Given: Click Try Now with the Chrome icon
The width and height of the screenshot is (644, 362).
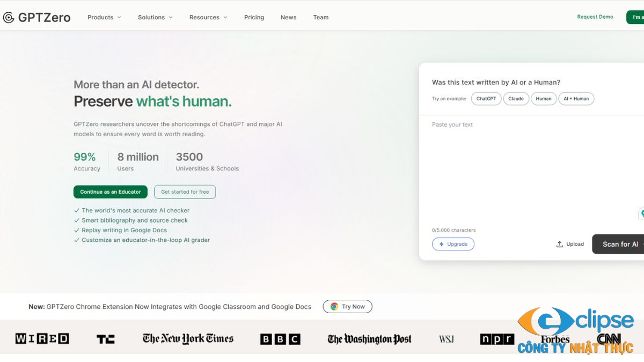Looking at the screenshot, I should click(347, 307).
